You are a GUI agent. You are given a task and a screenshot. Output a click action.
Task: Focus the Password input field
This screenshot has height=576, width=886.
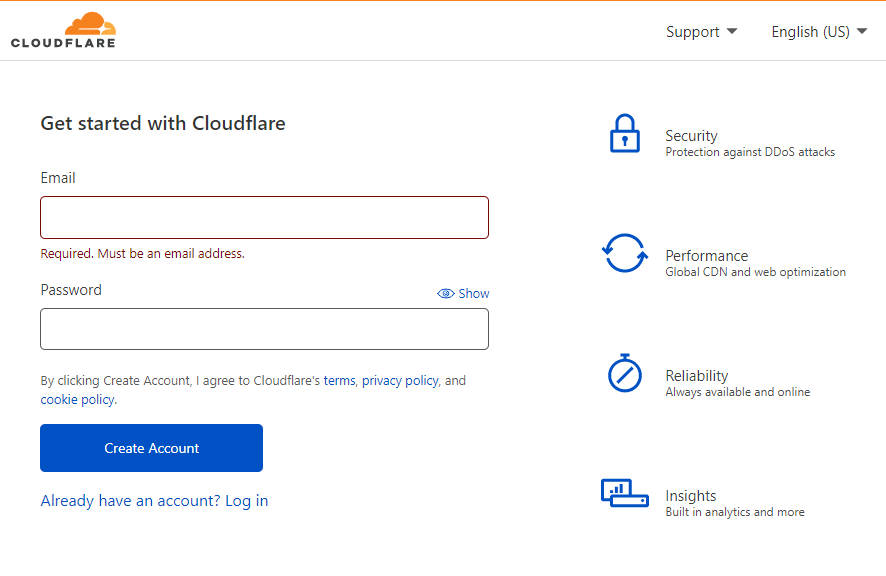(x=264, y=329)
